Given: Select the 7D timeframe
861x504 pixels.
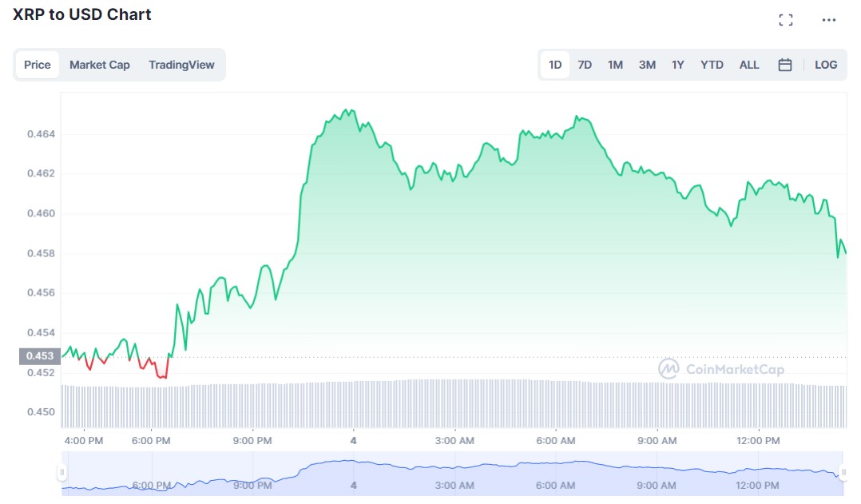Looking at the screenshot, I should click(585, 65).
